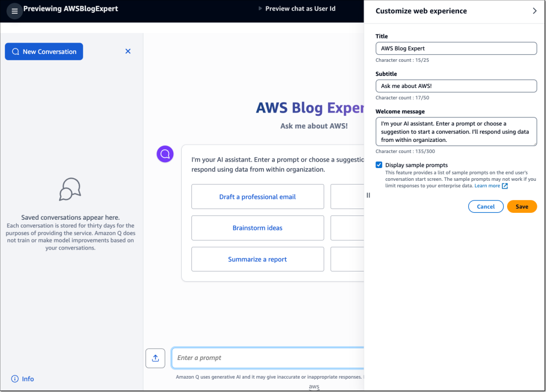Viewport: 546px width, 392px height.
Task: Select the Brainstorm ideas sample prompt
Action: click(x=258, y=228)
